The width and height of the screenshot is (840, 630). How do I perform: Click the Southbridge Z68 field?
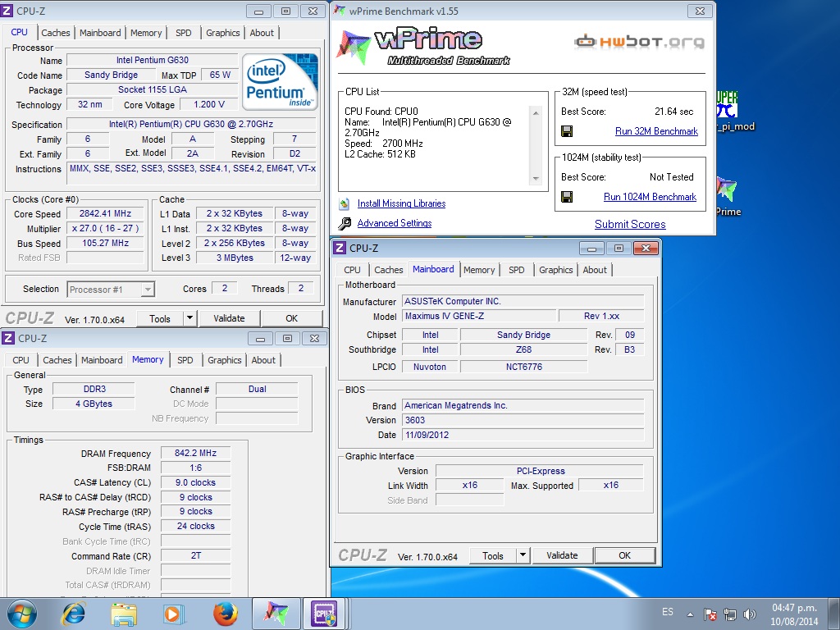(523, 349)
